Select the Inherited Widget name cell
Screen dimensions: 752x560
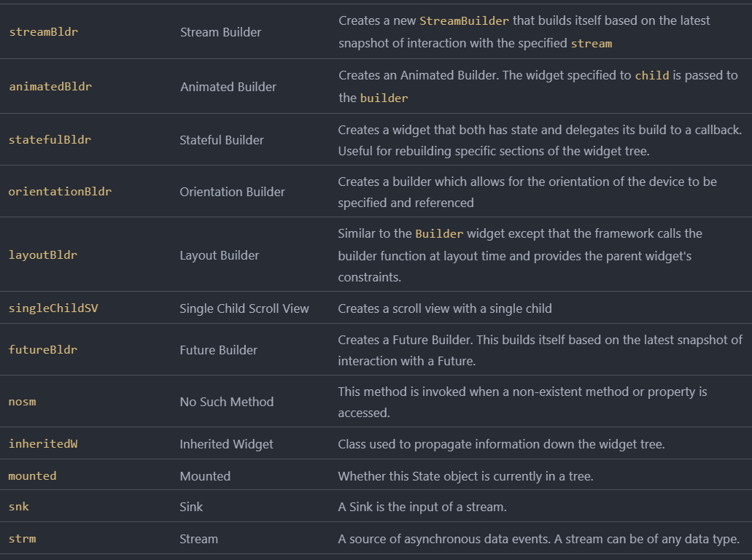pos(227,444)
